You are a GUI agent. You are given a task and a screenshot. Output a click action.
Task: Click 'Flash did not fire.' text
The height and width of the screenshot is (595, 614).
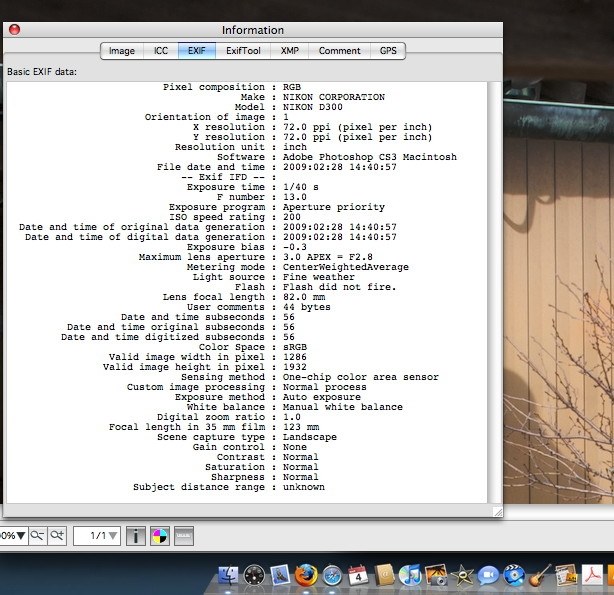click(340, 287)
